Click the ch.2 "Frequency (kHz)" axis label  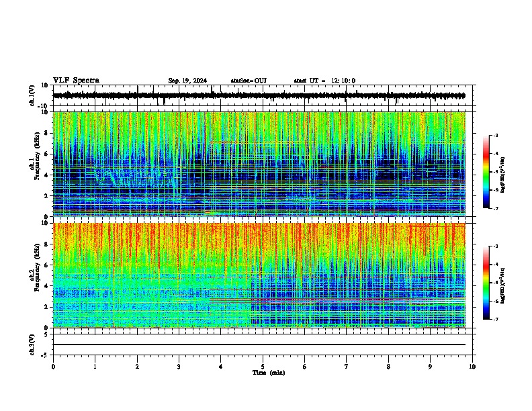37,267
